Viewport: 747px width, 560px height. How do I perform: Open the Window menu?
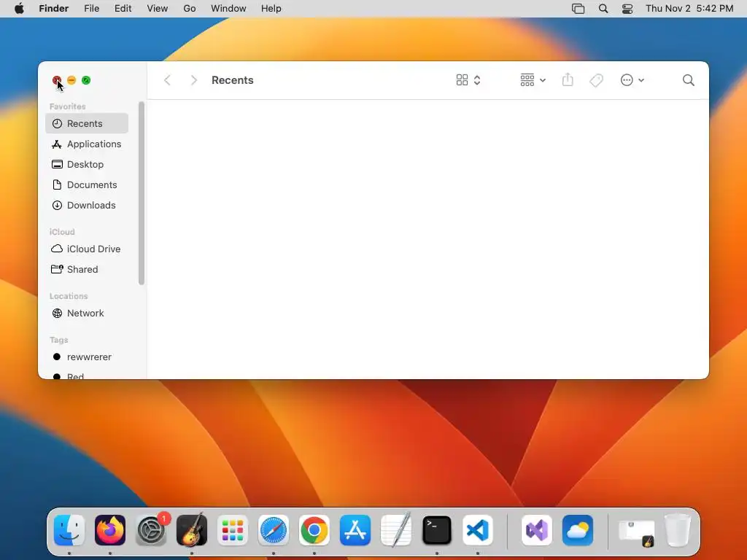228,9
